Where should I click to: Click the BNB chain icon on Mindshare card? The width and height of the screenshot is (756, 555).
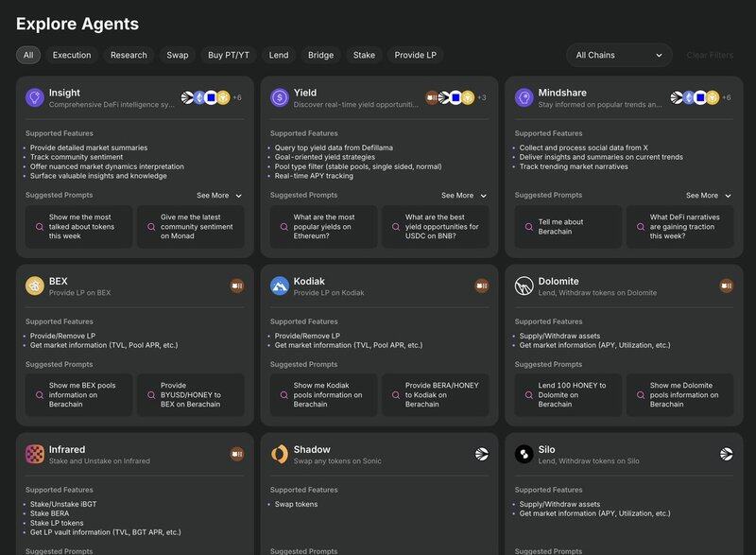[x=713, y=98]
